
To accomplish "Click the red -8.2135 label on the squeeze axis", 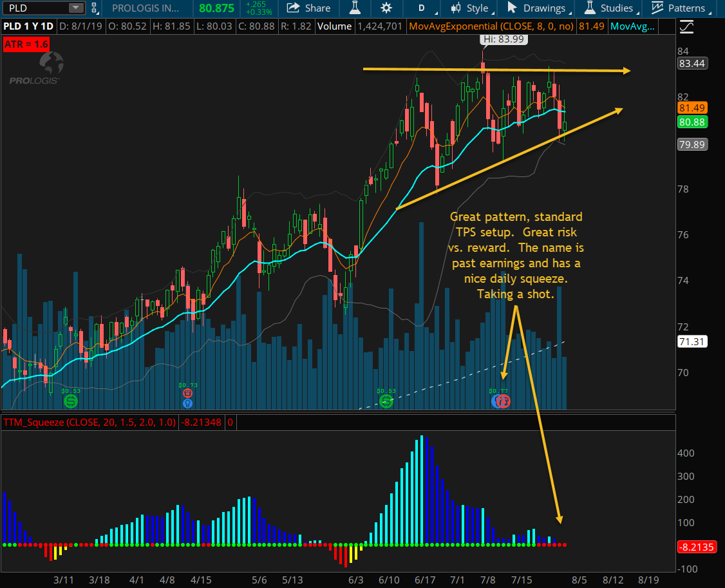I will [x=696, y=547].
